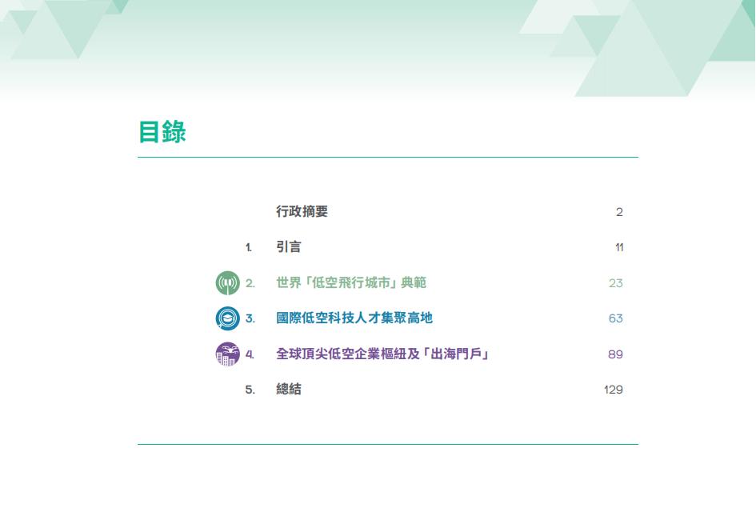Click the 目錄 heading
This screenshot has width=756, height=532.
point(162,132)
